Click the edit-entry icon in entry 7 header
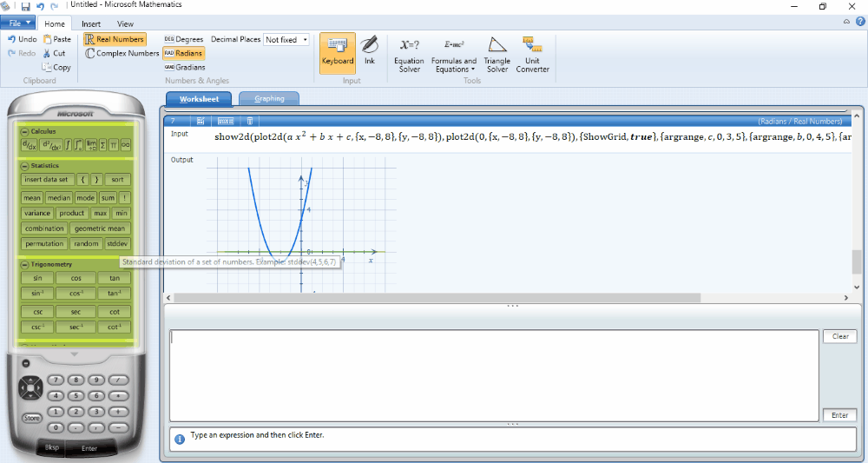This screenshot has width=868, height=463. 201,121
